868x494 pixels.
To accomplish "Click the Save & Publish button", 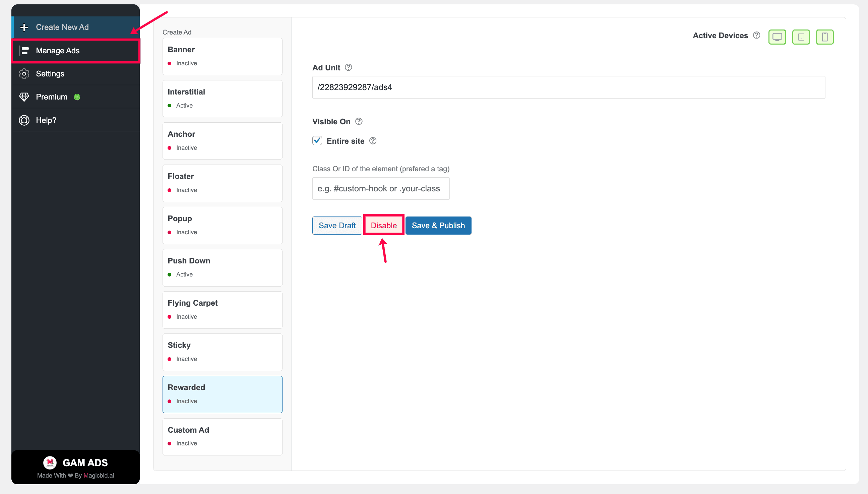I will (x=438, y=225).
